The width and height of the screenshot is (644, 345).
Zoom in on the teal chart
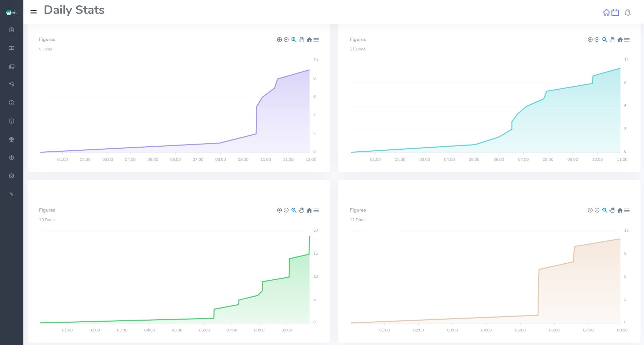click(x=590, y=40)
